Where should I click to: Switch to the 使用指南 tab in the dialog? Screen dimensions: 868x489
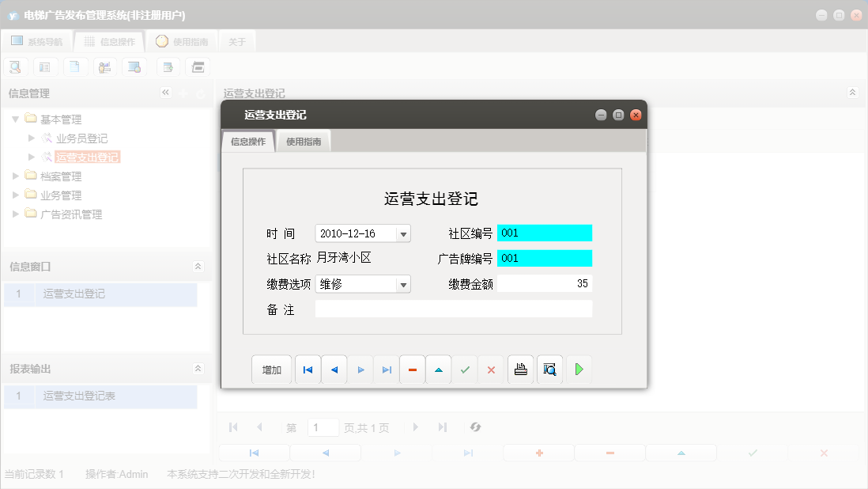point(304,141)
